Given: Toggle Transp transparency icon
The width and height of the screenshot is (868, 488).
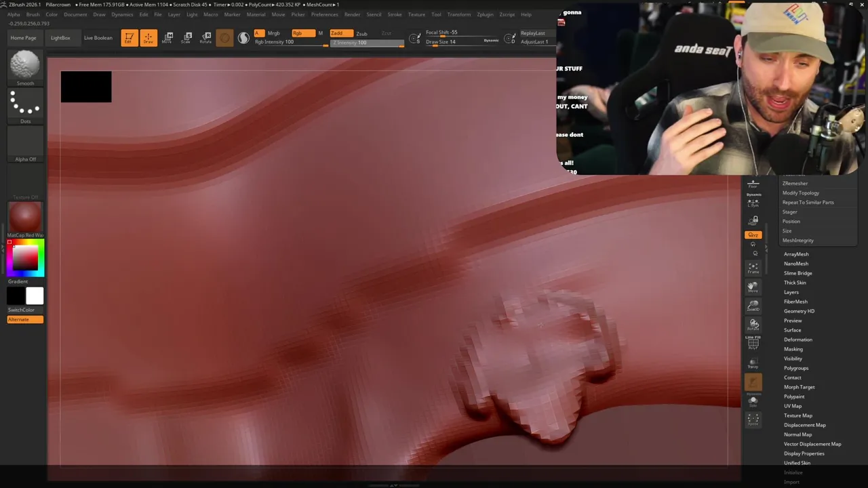Looking at the screenshot, I should (753, 363).
